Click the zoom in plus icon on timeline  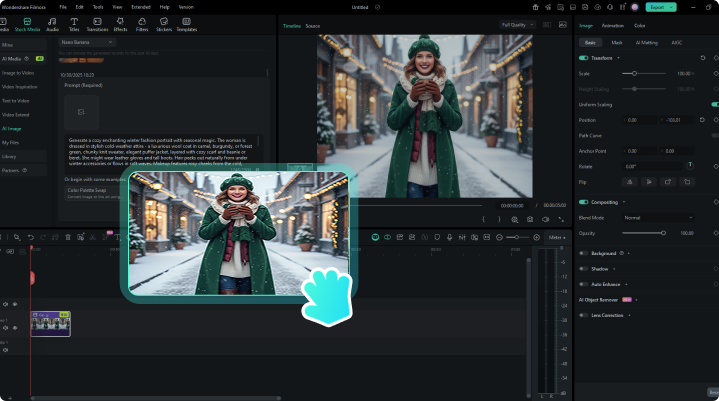point(536,237)
